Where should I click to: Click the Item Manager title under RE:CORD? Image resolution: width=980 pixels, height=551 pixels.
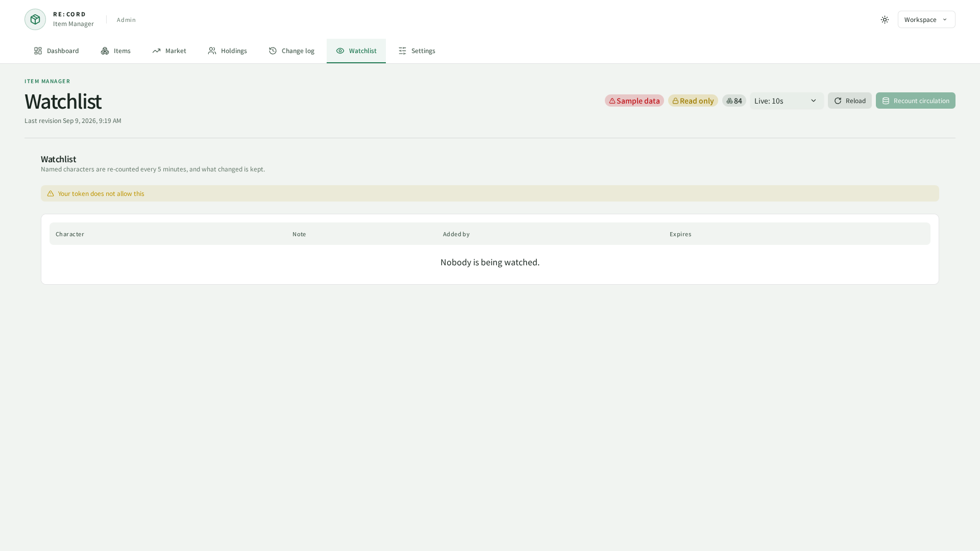[x=73, y=24]
